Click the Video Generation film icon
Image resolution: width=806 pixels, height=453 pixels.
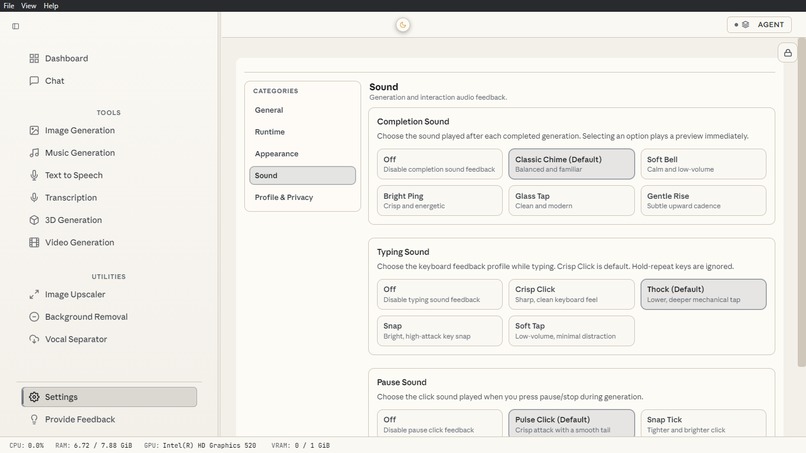pos(34,243)
